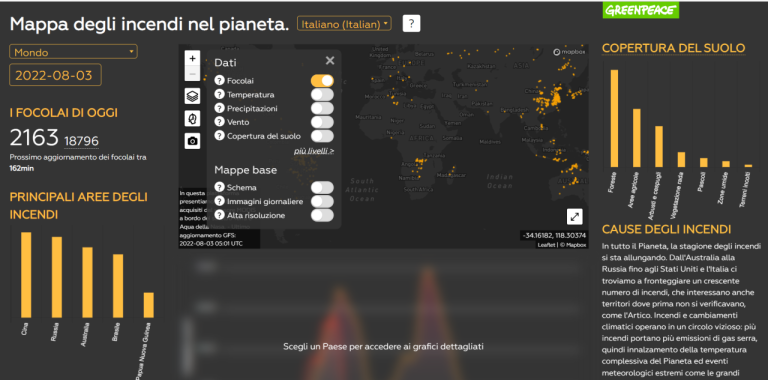Click the question mark help button near title

tap(411, 24)
